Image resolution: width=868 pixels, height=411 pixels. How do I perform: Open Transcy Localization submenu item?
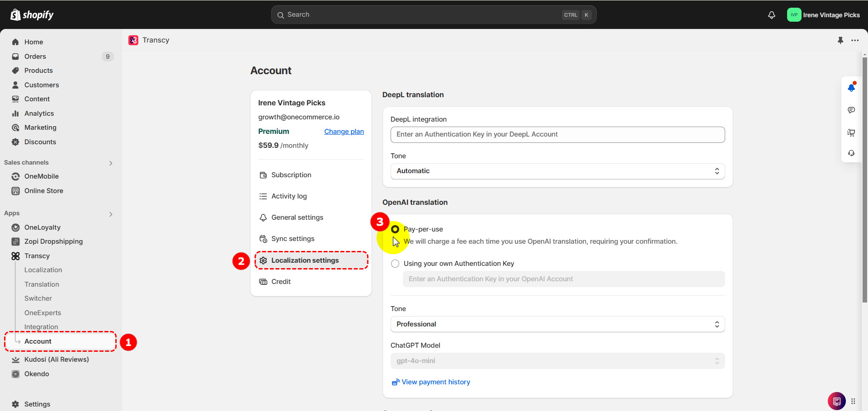pyautogui.click(x=43, y=270)
